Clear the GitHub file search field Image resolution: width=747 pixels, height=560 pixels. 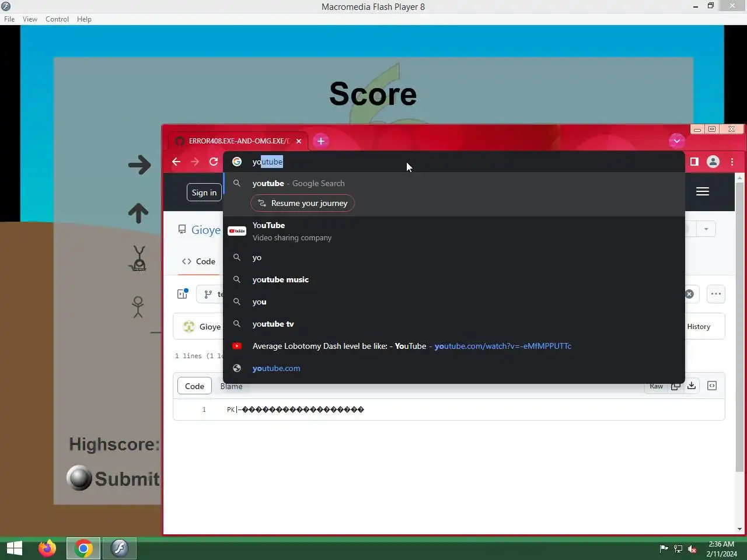click(689, 294)
